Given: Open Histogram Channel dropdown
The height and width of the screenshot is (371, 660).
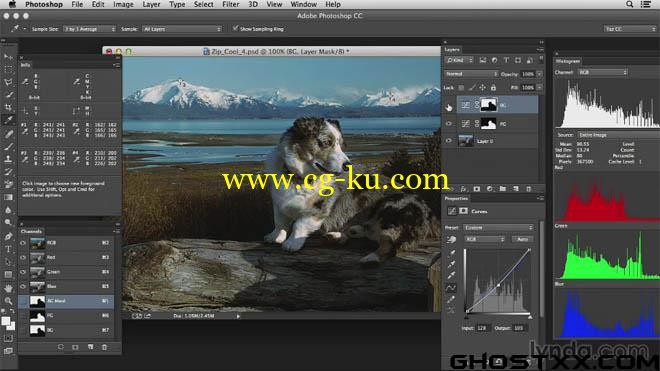Looking at the screenshot, I should coord(602,72).
